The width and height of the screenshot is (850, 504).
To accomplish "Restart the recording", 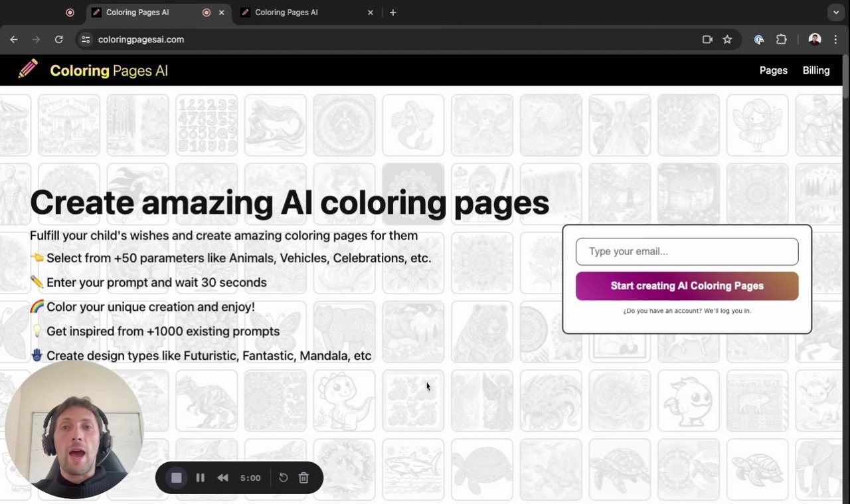I will [283, 477].
